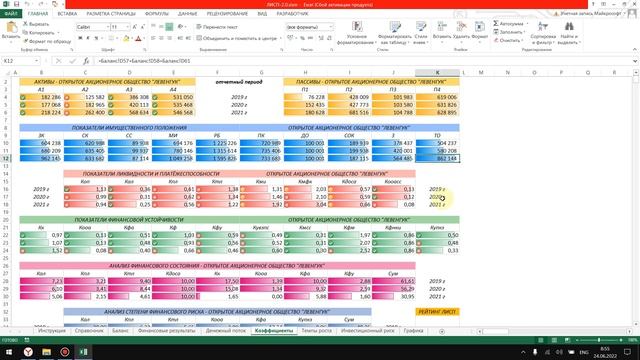Screen dimensions: 640x360
Task: Open Font group dialog launcher (Шрифт)
Action: (x=144, y=50)
